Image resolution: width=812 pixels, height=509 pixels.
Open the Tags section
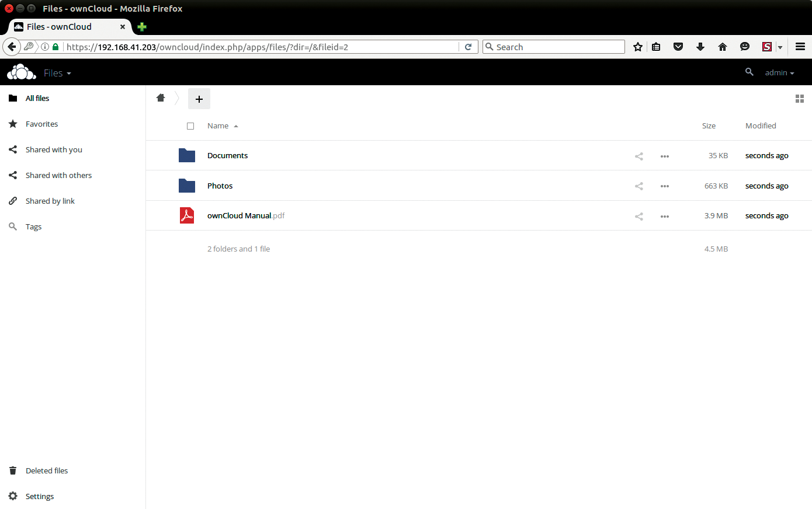tap(12, 226)
